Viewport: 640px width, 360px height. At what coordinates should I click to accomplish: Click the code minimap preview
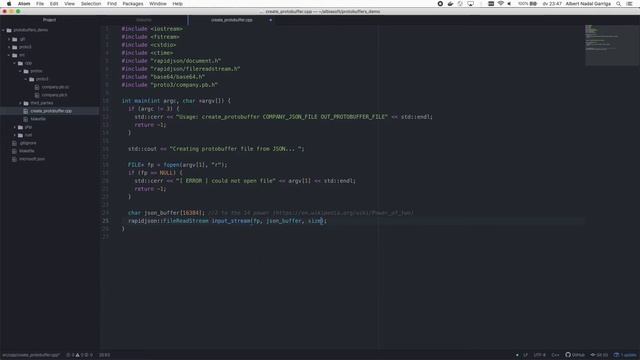pyautogui.click(x=612, y=45)
